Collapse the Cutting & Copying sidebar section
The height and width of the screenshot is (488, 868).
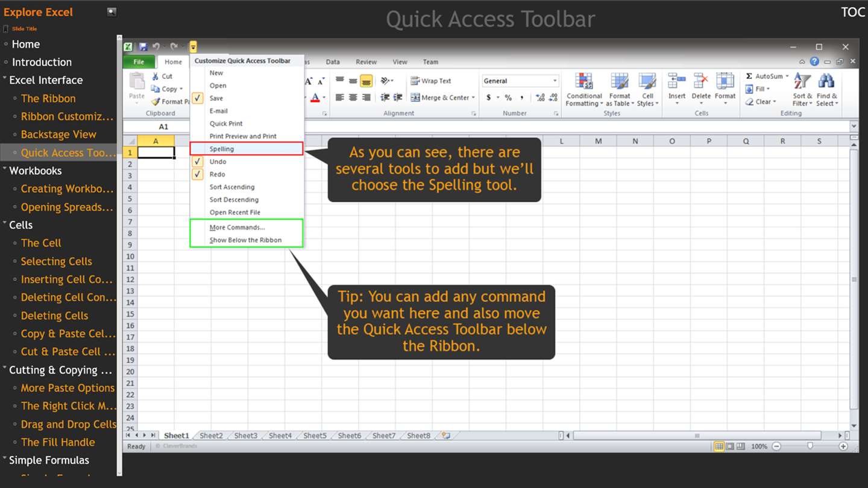(5, 369)
